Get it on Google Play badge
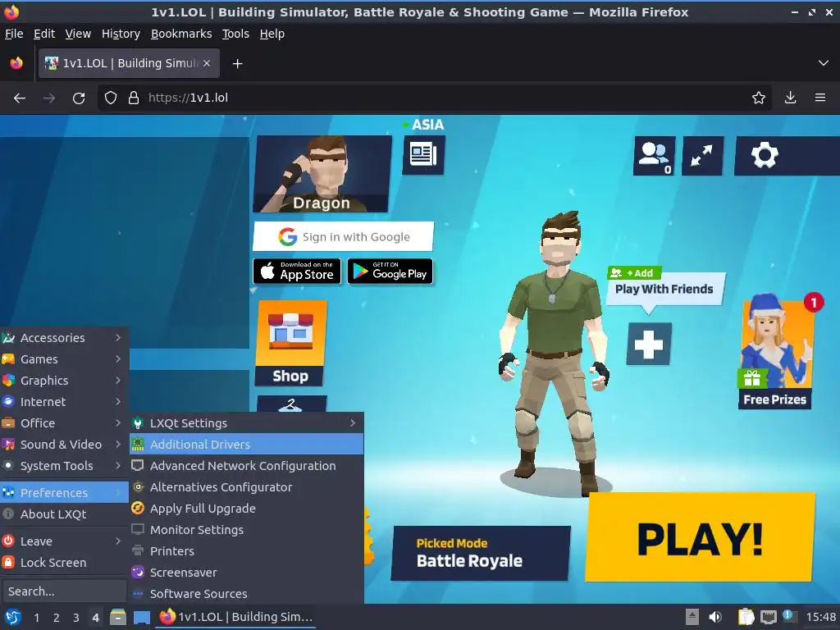 [x=390, y=271]
